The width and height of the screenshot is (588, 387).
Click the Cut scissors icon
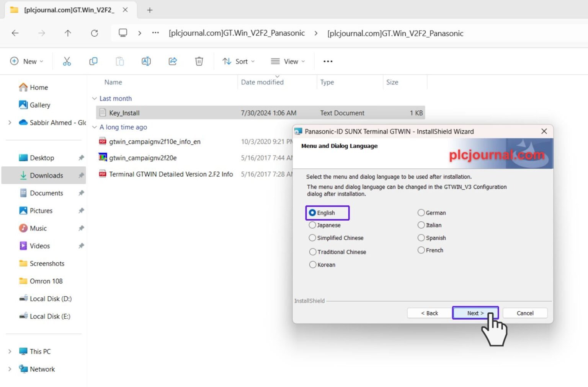coord(67,61)
